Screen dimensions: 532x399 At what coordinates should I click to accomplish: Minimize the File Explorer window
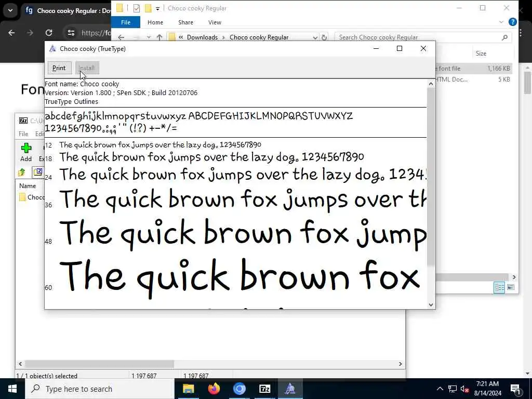point(459,8)
